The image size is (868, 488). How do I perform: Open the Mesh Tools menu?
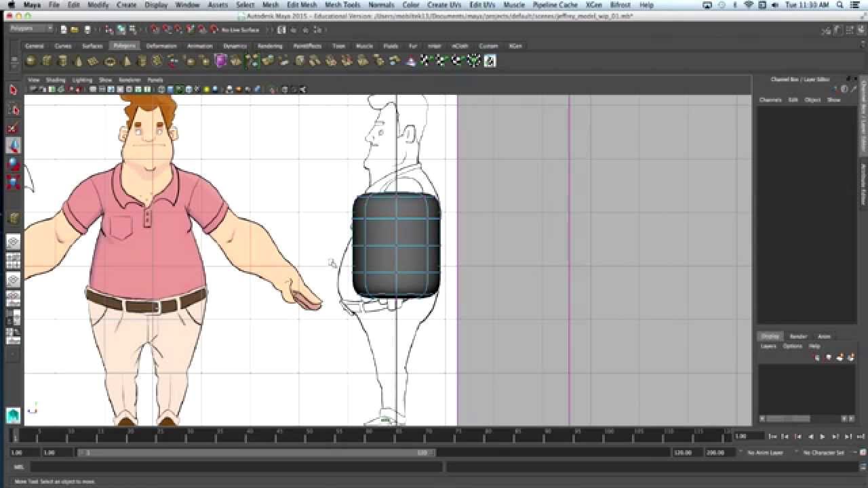(342, 5)
